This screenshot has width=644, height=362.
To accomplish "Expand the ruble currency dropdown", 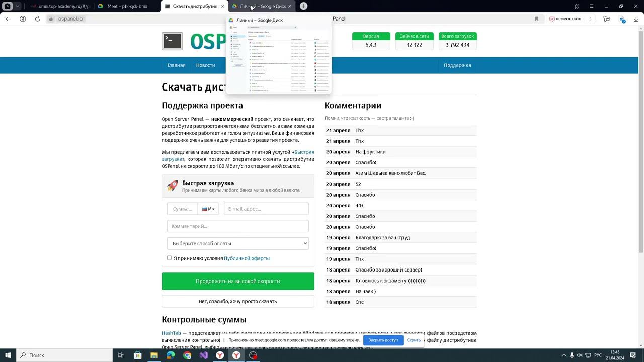I will point(208,209).
